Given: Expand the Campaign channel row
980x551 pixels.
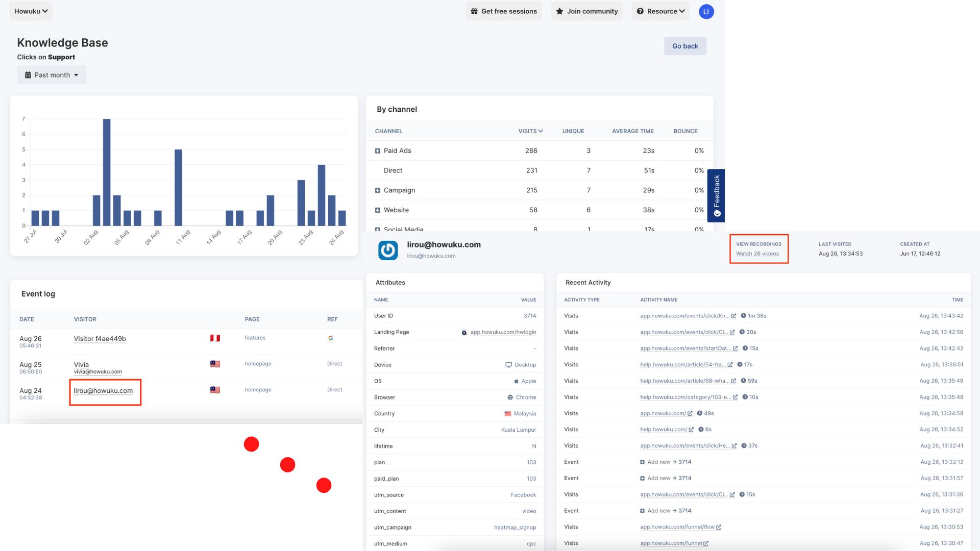Looking at the screenshot, I should (x=378, y=190).
